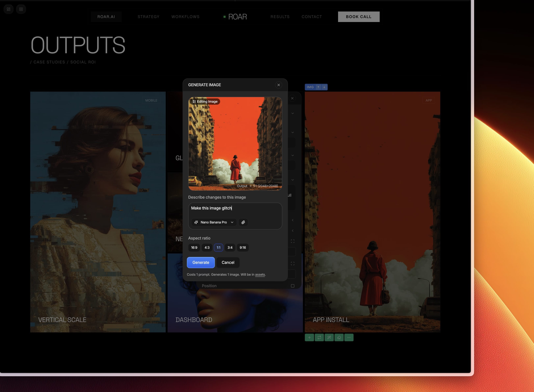The height and width of the screenshot is (392, 534).
Task: Open the WORKFLOWS navigation item
Action: (185, 17)
